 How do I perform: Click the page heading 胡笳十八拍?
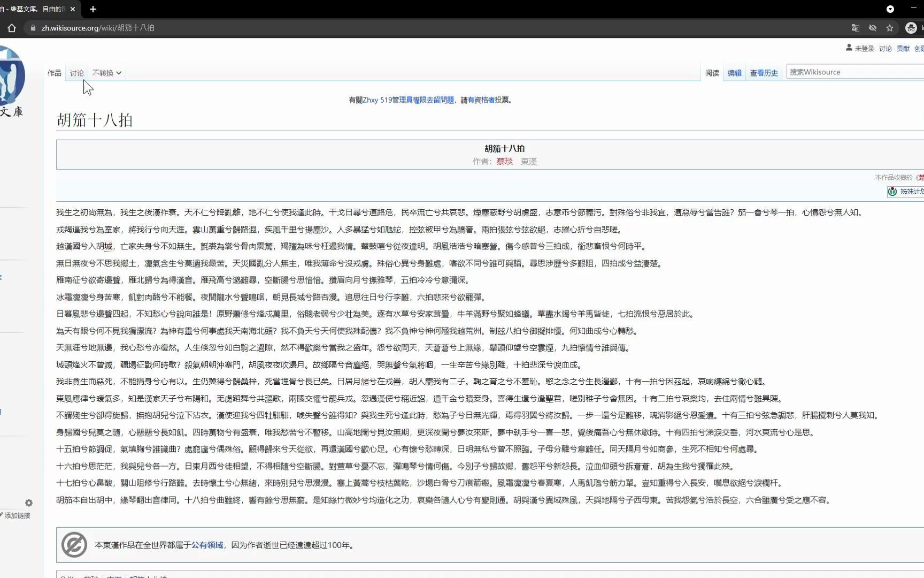click(95, 120)
